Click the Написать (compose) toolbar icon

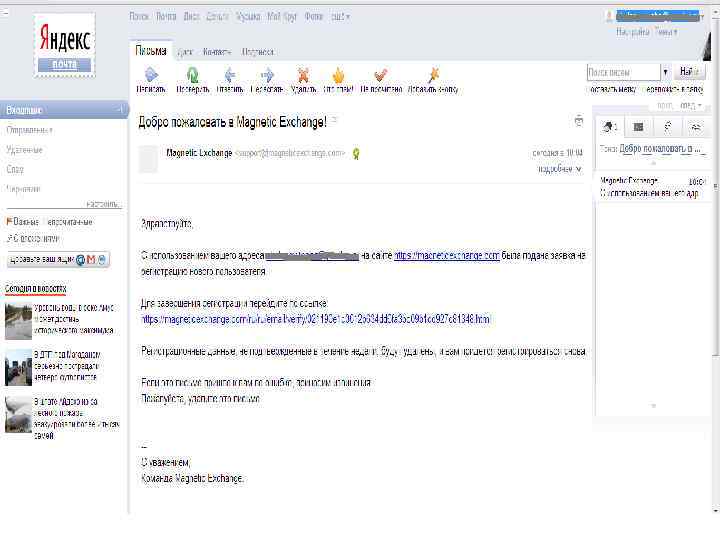[x=151, y=74]
